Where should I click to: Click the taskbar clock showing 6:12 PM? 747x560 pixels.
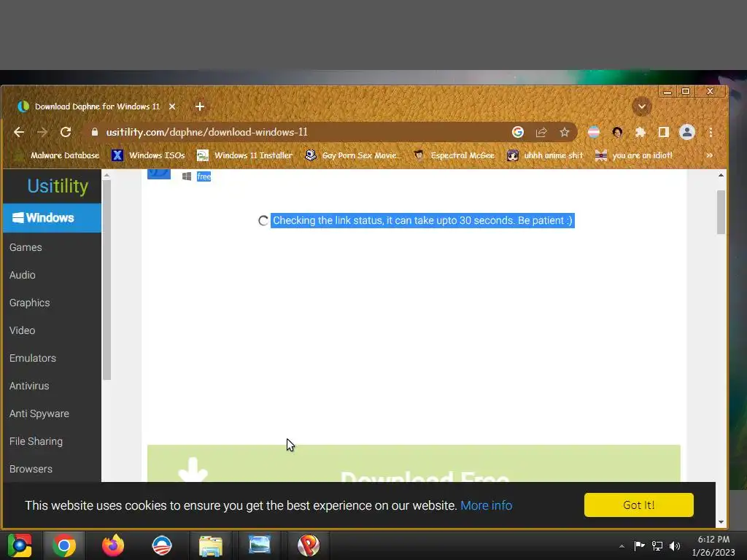click(713, 545)
